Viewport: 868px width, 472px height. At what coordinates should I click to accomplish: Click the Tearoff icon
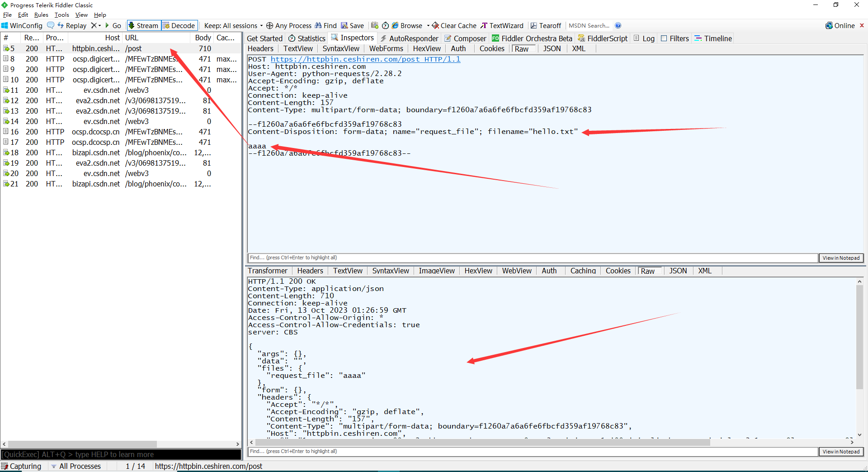point(546,25)
